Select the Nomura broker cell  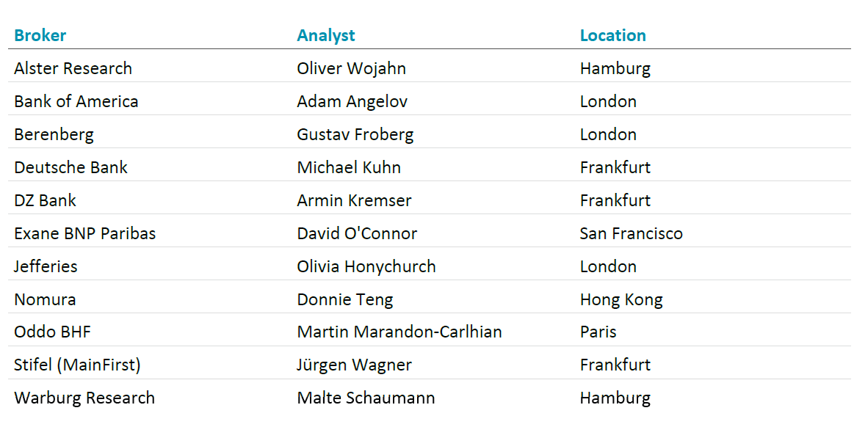45,299
